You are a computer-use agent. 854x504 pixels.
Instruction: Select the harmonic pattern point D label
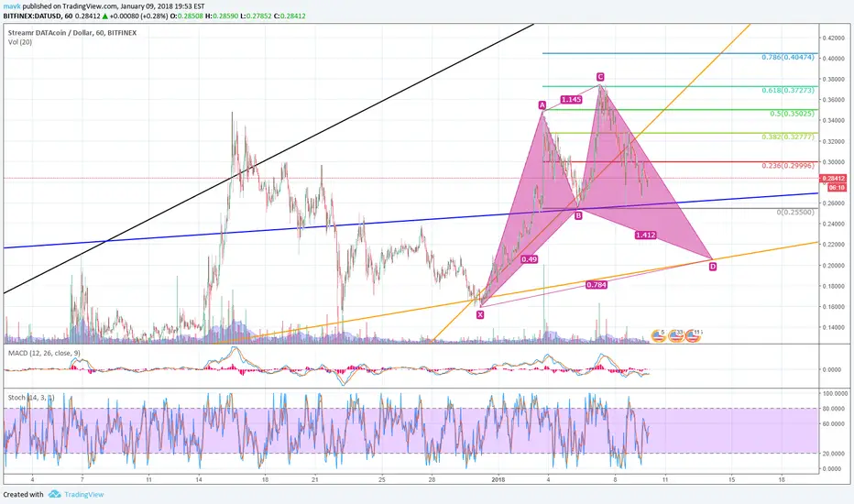click(713, 267)
